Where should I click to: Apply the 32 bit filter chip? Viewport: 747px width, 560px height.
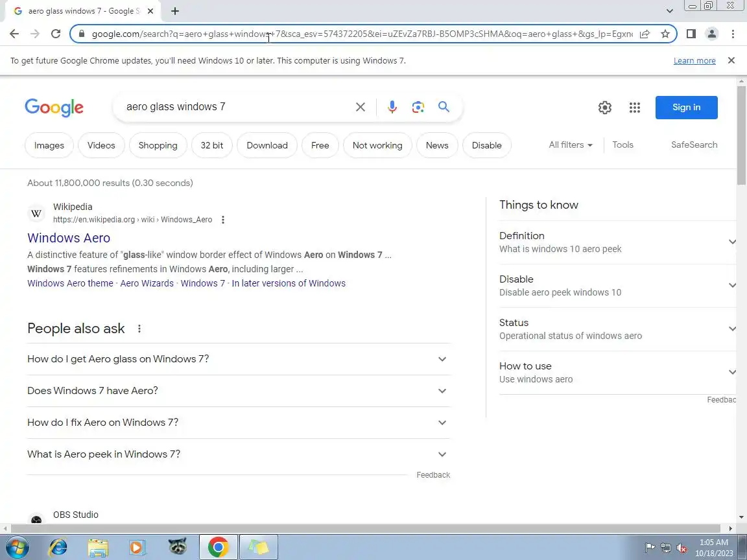[x=212, y=145]
